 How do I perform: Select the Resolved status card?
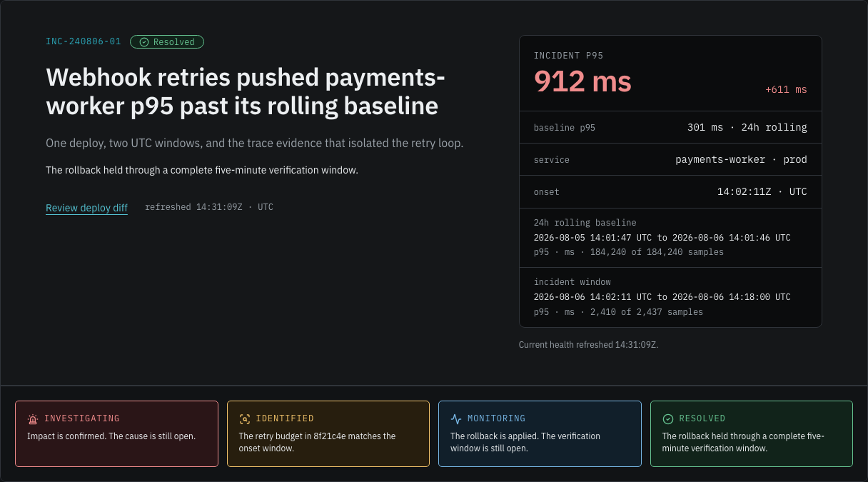click(752, 433)
